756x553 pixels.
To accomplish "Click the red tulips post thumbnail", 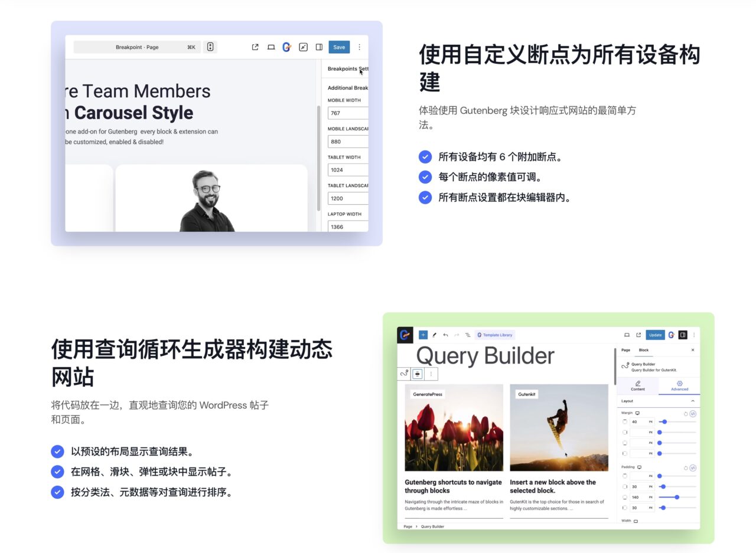I will point(454,427).
